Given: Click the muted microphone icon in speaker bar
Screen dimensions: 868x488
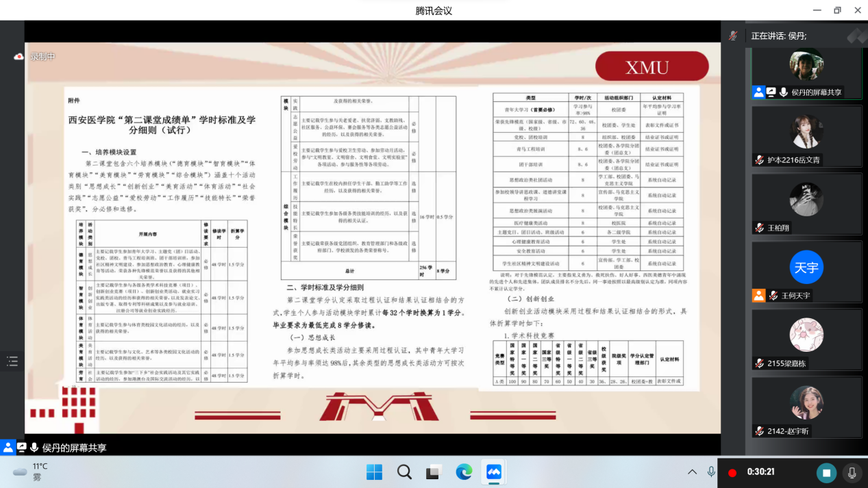Looking at the screenshot, I should 734,36.
